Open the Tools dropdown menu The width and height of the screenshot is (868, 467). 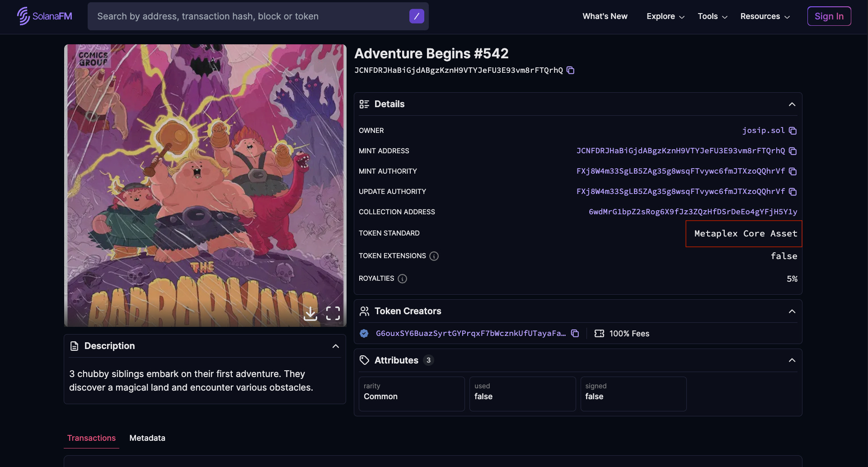point(712,16)
